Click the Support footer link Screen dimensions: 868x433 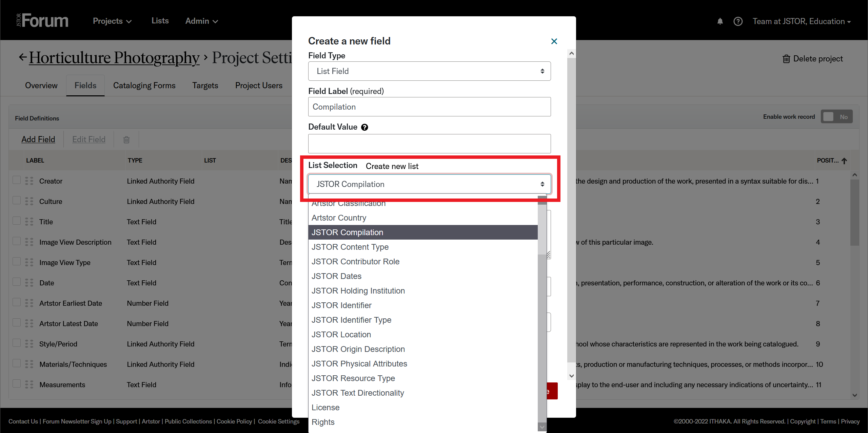126,421
